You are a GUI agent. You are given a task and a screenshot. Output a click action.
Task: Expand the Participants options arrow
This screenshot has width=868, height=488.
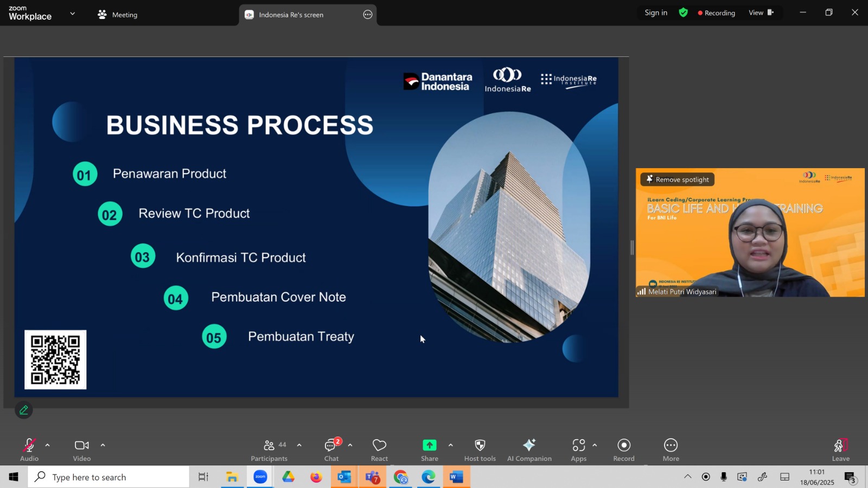299,445
